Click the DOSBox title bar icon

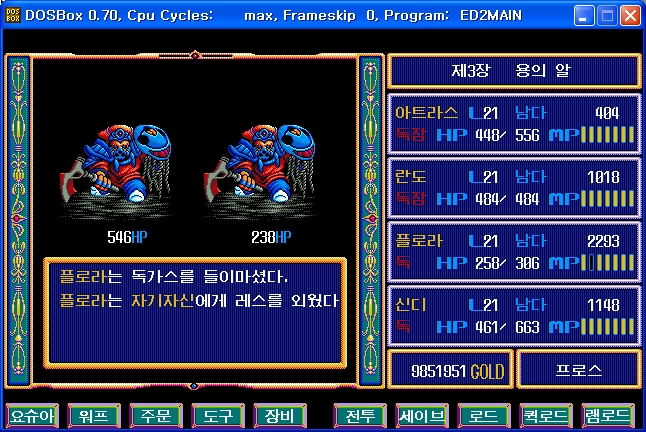13,15
